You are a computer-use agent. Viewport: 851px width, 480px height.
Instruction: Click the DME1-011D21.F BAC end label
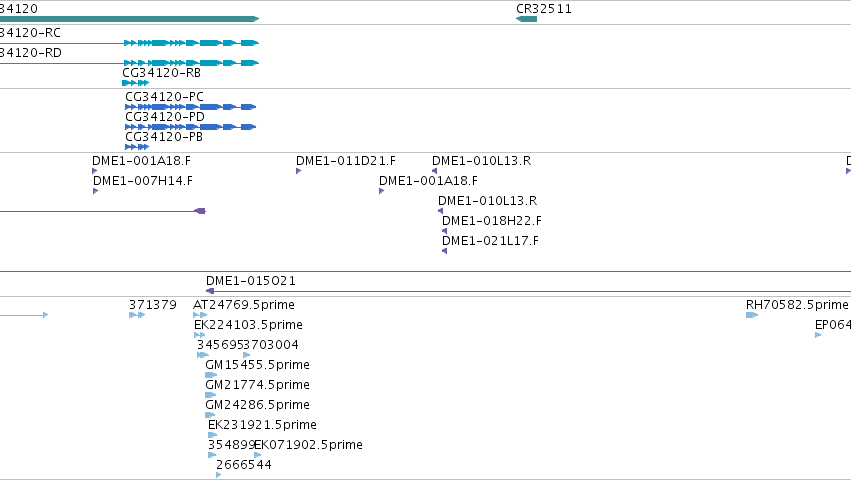click(x=346, y=161)
